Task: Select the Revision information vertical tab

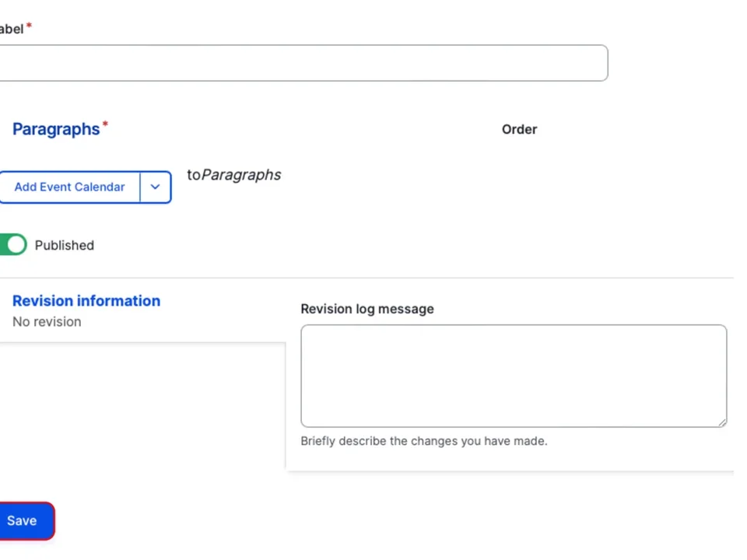Action: [86, 301]
